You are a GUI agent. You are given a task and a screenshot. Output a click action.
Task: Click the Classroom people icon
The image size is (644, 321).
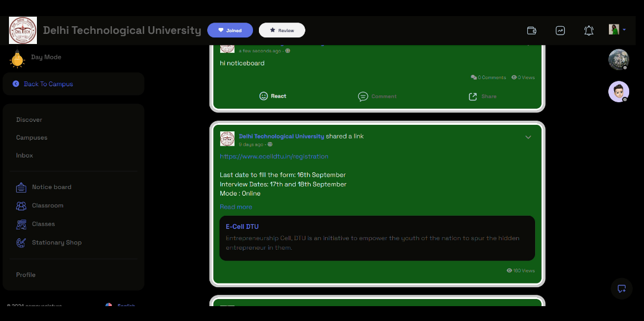click(x=21, y=206)
